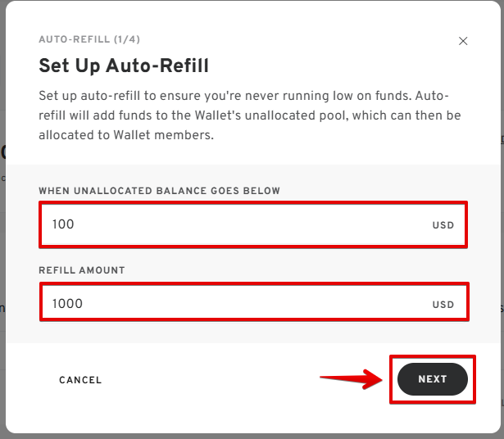The height and width of the screenshot is (439, 504).
Task: Click blank footer space between Cancel and arrow
Action: click(x=211, y=380)
